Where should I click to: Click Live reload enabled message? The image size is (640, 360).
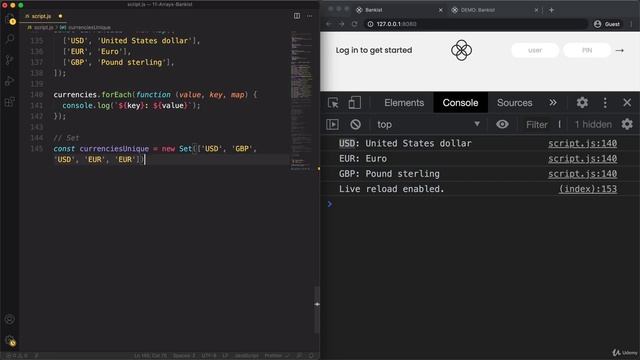(391, 189)
